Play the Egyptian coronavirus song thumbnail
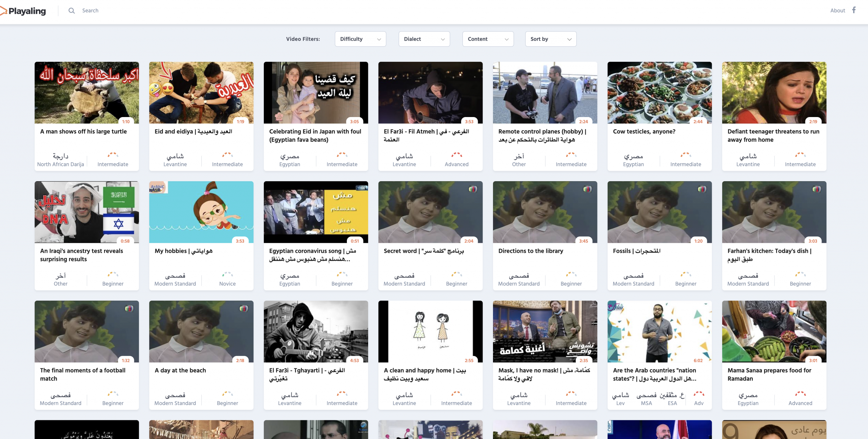Screen dimensions: 868x439 [x=315, y=212]
